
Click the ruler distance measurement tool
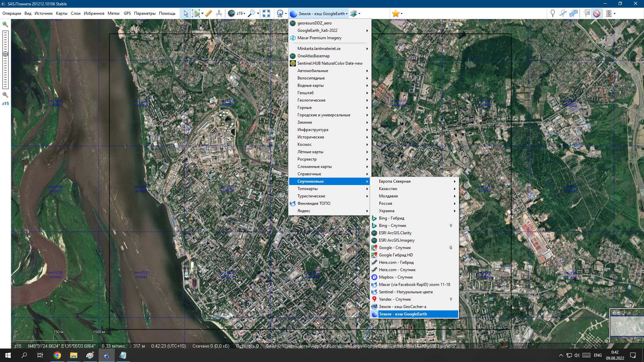(208, 13)
